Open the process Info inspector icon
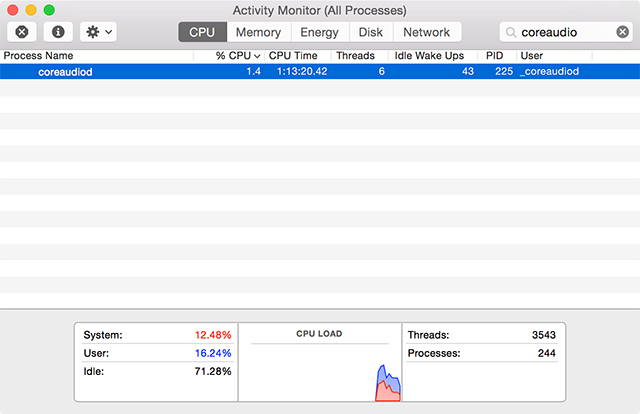 [x=58, y=32]
